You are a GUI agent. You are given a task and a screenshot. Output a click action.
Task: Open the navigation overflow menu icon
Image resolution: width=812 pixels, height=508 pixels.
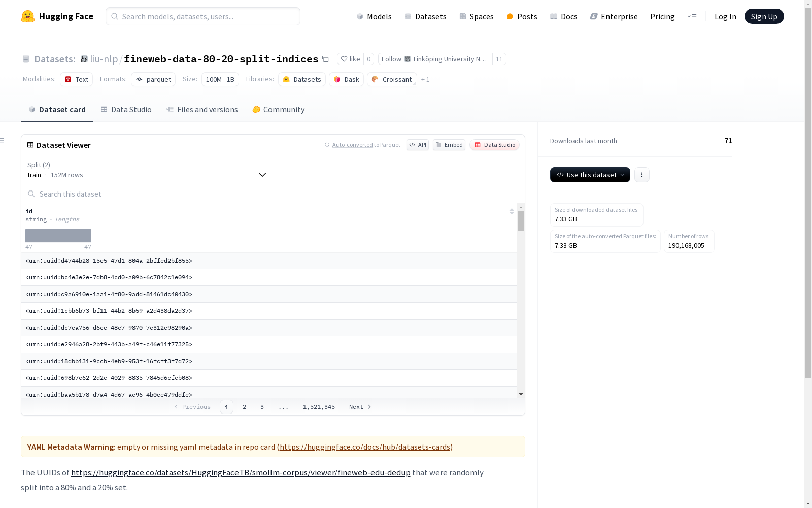point(692,16)
